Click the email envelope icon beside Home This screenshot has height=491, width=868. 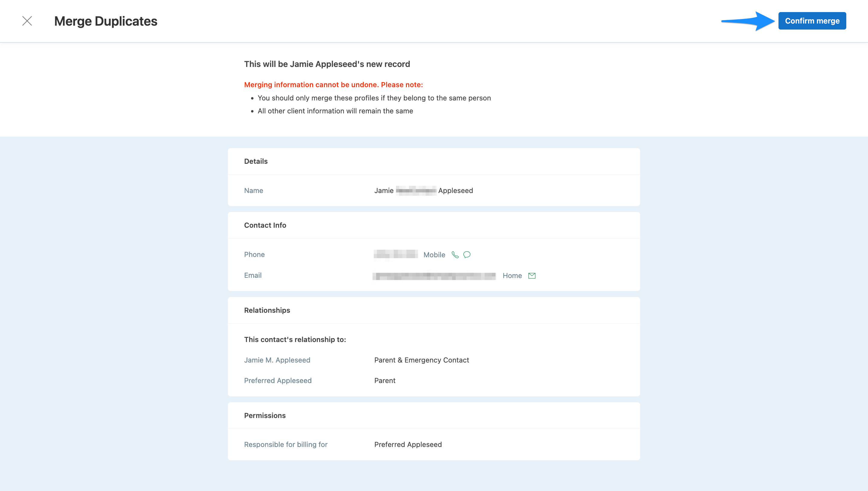pos(532,276)
